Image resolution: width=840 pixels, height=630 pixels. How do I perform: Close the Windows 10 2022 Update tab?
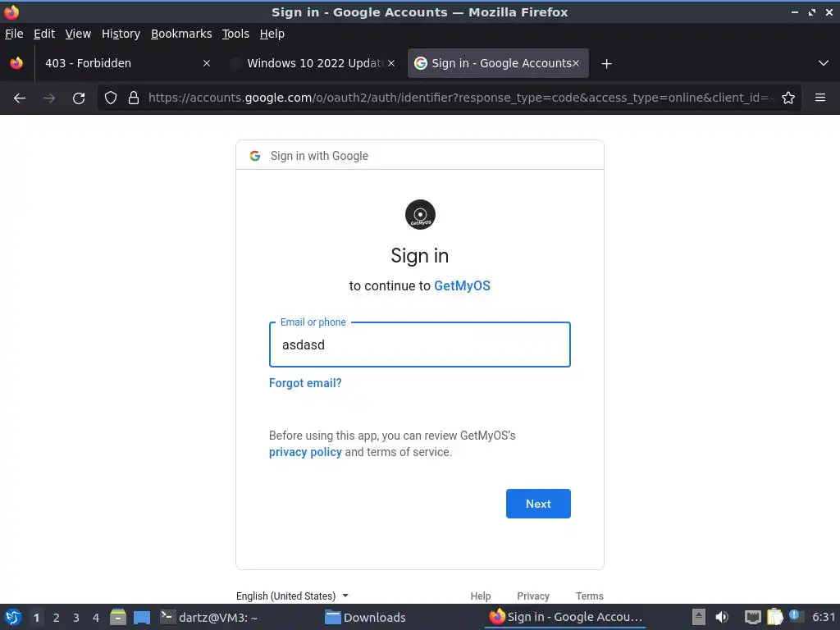tap(391, 63)
